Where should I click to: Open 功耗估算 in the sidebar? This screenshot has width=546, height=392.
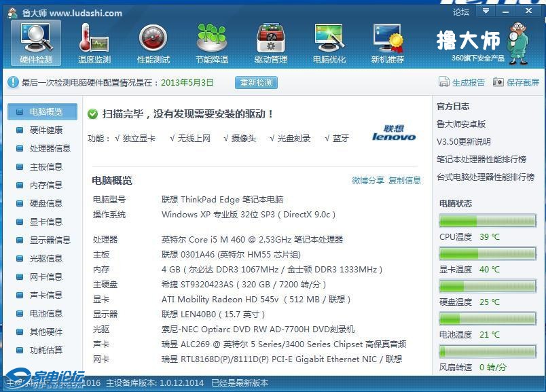(x=45, y=350)
